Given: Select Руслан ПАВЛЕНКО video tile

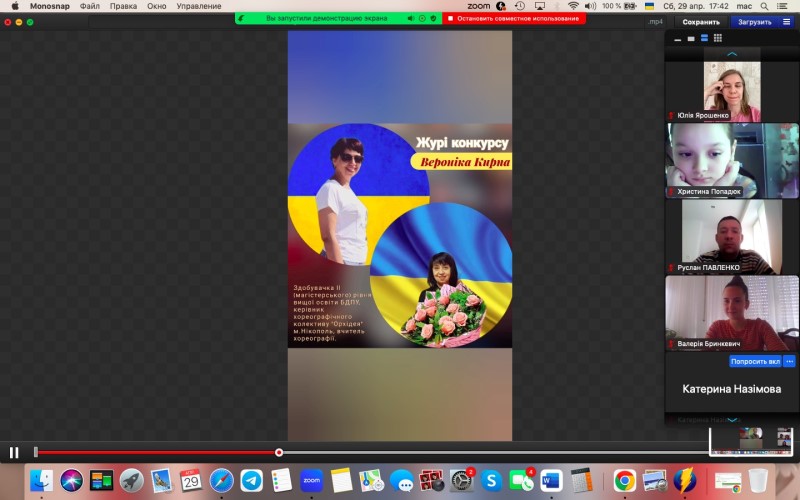Looking at the screenshot, I should 732,237.
